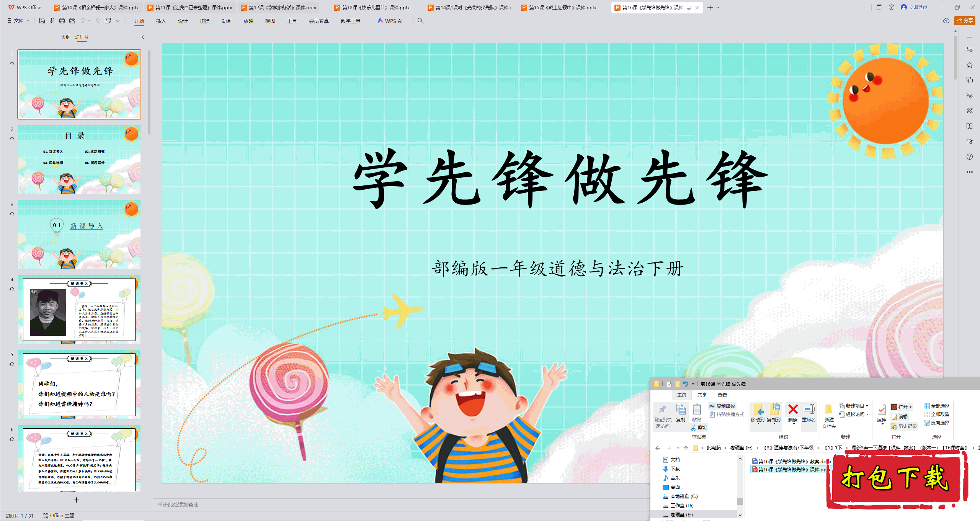Screen dimensions: 980x521
Task: Click the cube icon in the WPS title bar
Action: (892, 7)
